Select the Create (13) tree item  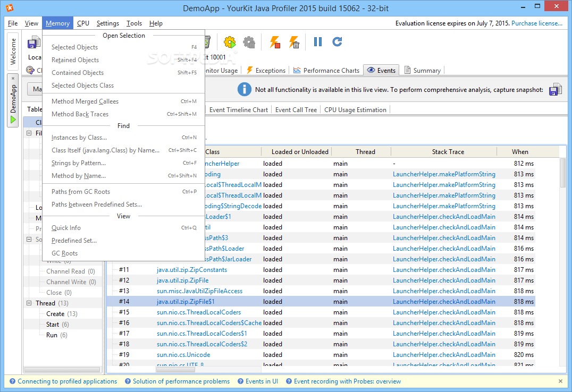(62, 313)
